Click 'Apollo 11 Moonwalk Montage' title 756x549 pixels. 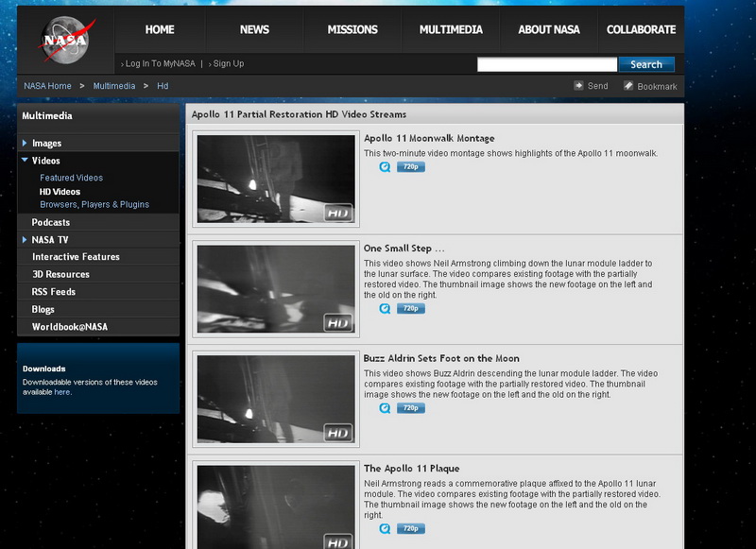(429, 138)
